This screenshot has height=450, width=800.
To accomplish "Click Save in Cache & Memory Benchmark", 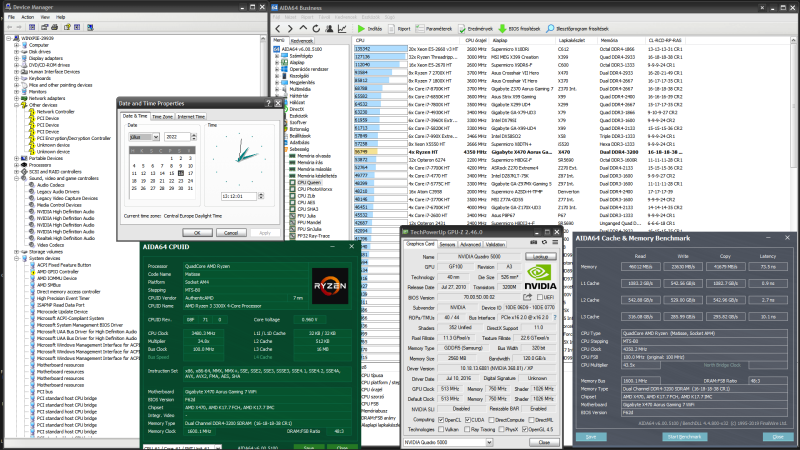I will click(591, 437).
